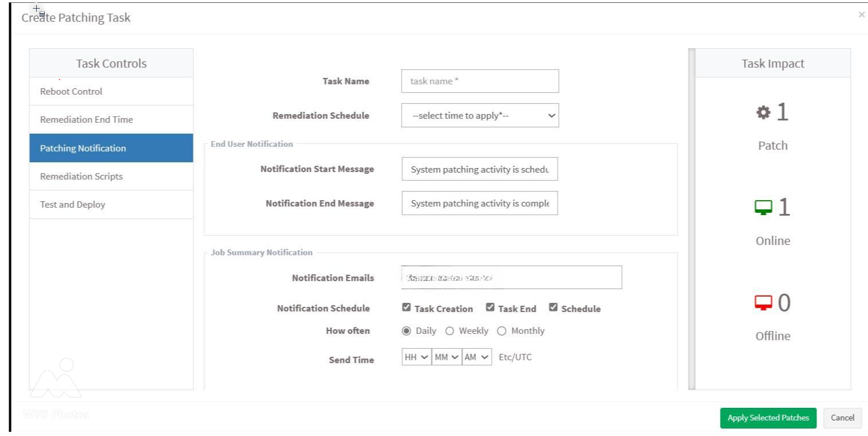
Task: Expand the HH hour dropdown
Action: 417,357
